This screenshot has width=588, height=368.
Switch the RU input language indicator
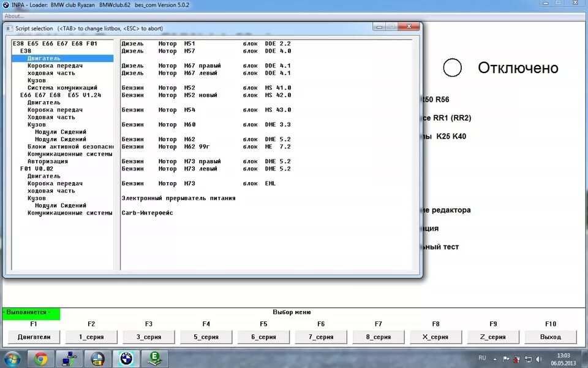[482, 358]
